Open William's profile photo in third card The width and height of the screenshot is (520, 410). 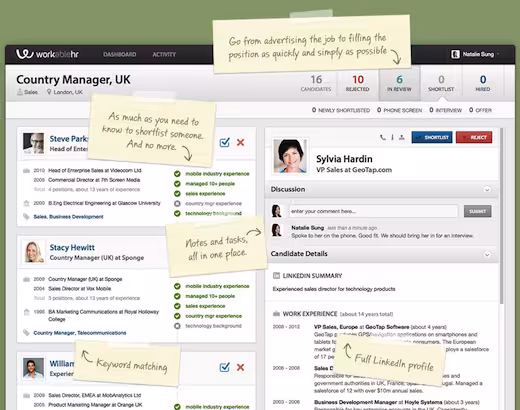33,368
